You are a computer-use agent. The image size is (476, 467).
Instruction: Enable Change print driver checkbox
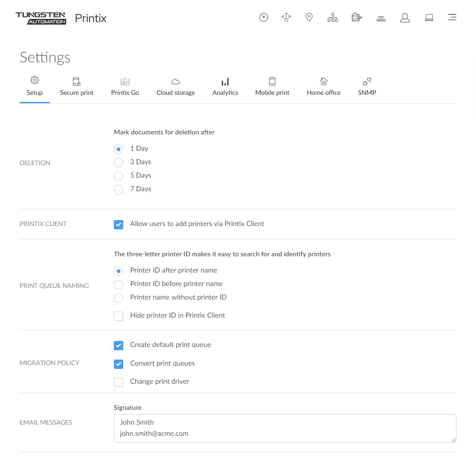click(119, 382)
